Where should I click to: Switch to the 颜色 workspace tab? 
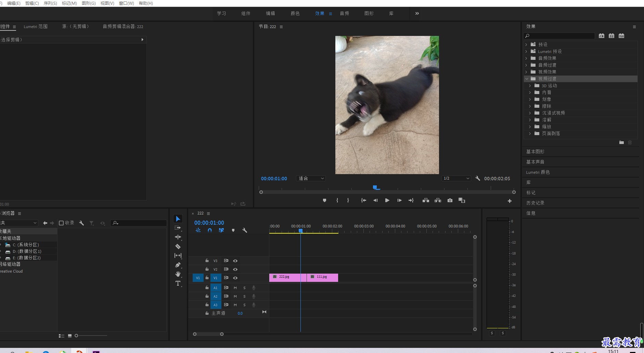(295, 13)
